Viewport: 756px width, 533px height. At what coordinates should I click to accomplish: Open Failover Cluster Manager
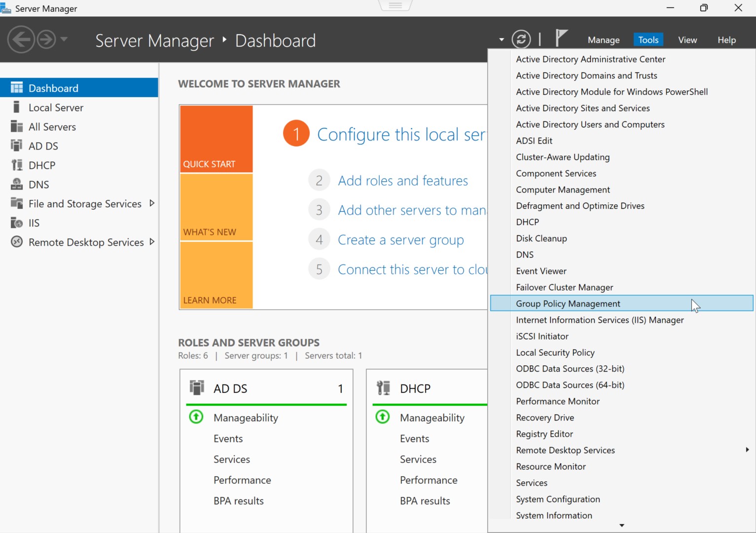[x=622, y=287]
